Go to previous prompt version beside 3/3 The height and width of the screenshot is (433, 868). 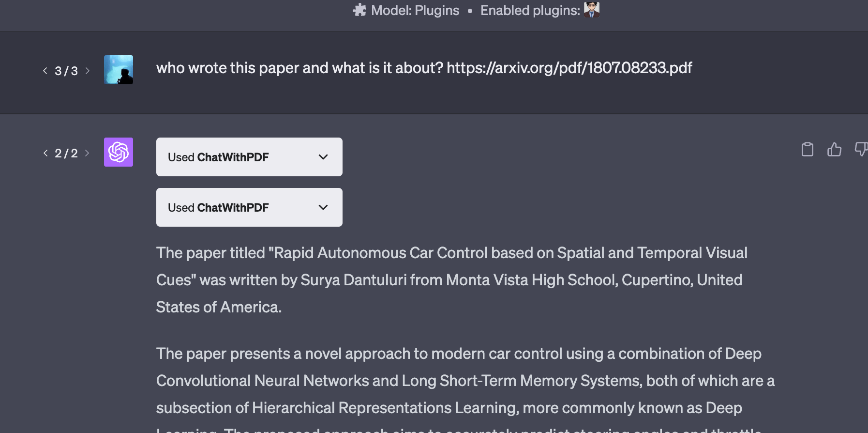(x=45, y=71)
